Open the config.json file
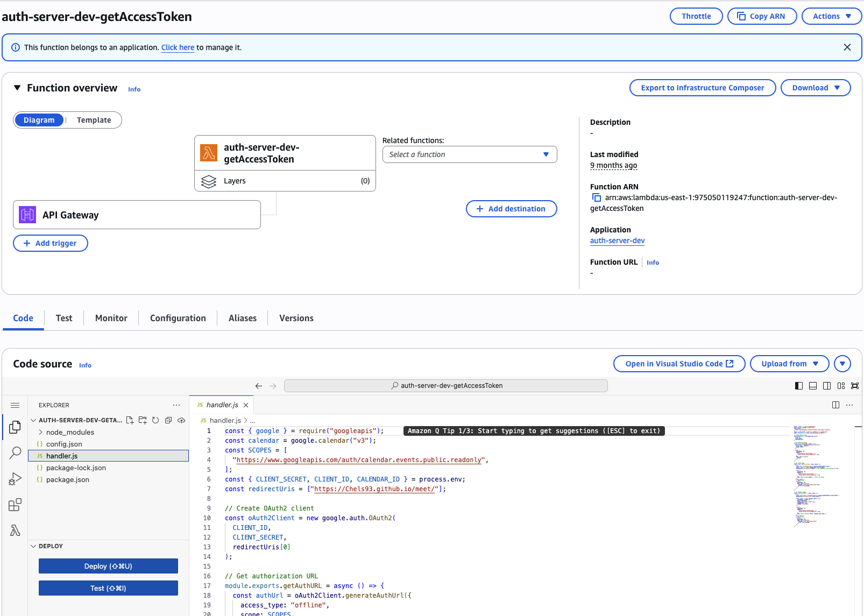Viewport: 864px width, 616px height. (108, 444)
